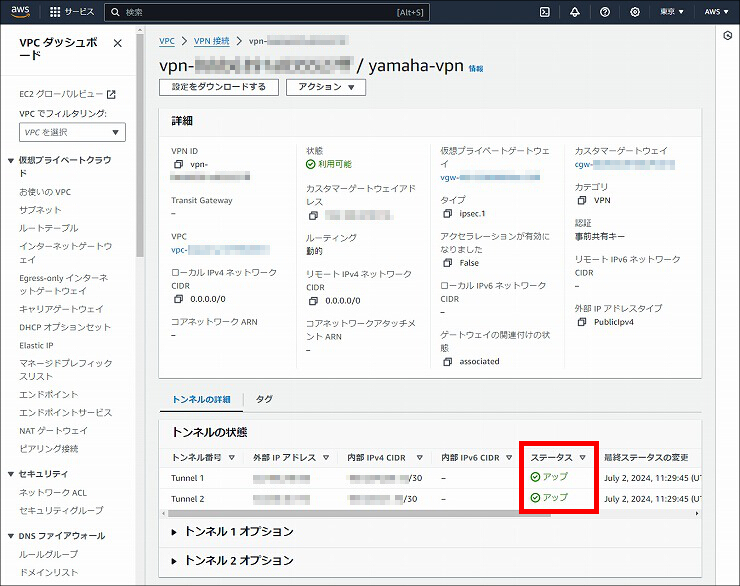Open the right-side panel hexagon icon
The height and width of the screenshot is (586, 740).
click(727, 35)
